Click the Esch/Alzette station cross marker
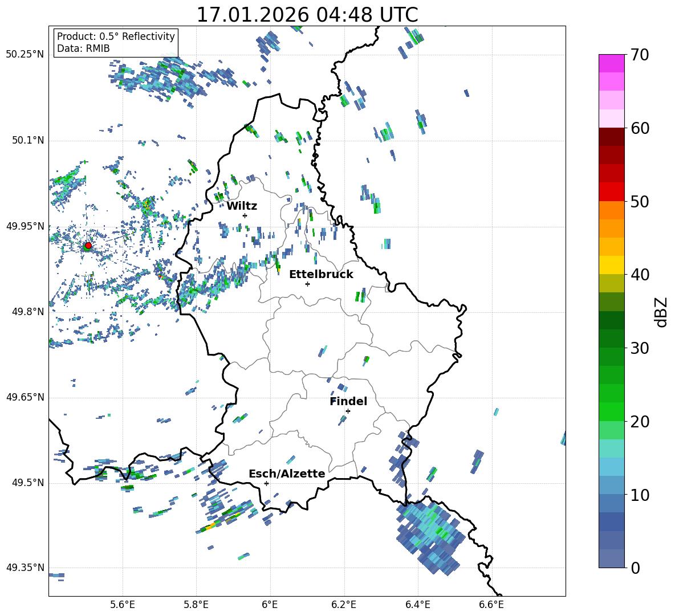Viewport: 675px width, 616px height. (x=266, y=483)
